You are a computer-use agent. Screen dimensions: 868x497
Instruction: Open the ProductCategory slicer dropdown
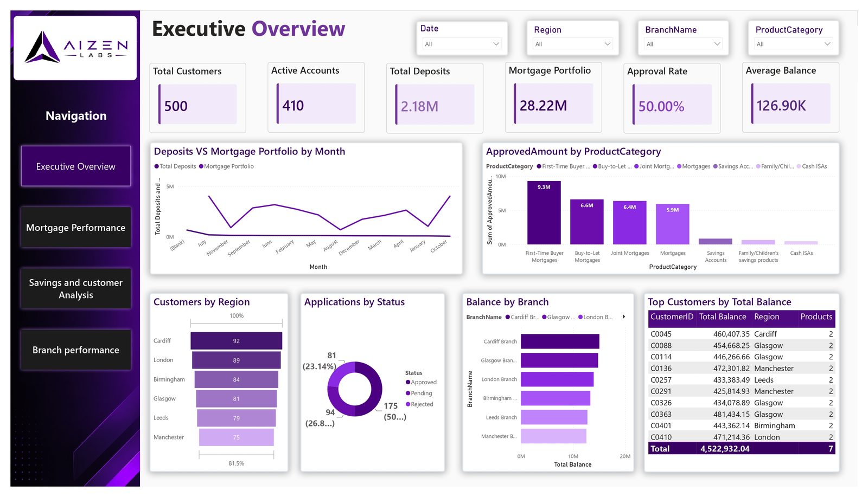[794, 44]
